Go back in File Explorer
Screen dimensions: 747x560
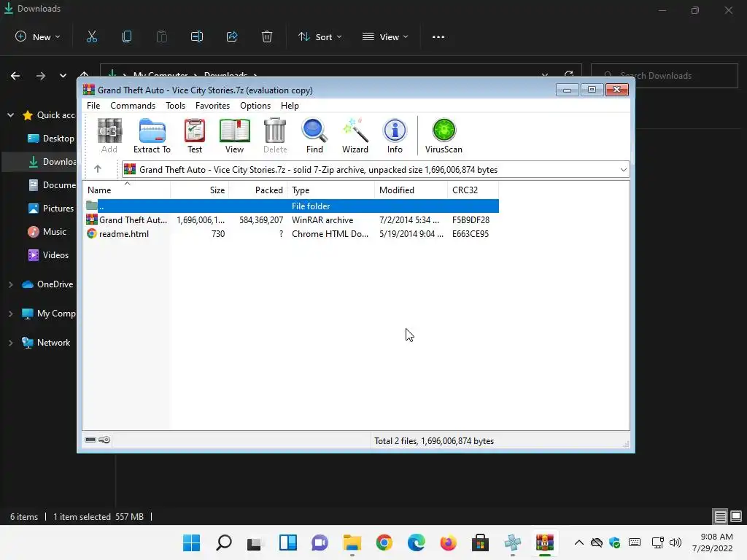[x=15, y=76]
